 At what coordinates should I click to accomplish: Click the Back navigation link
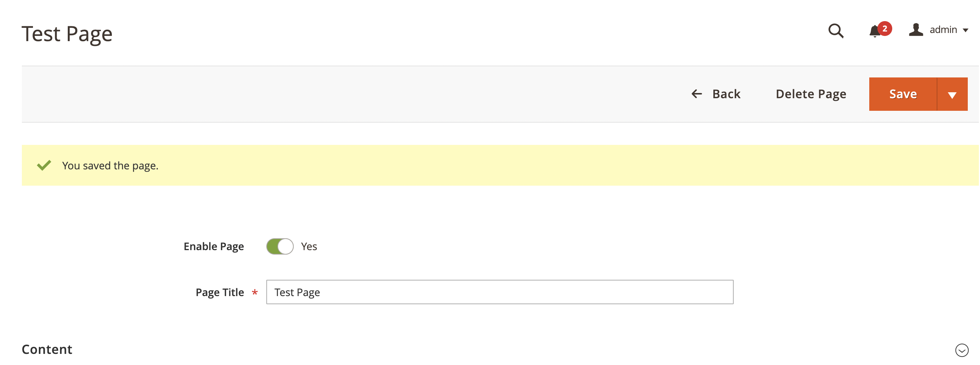726,94
